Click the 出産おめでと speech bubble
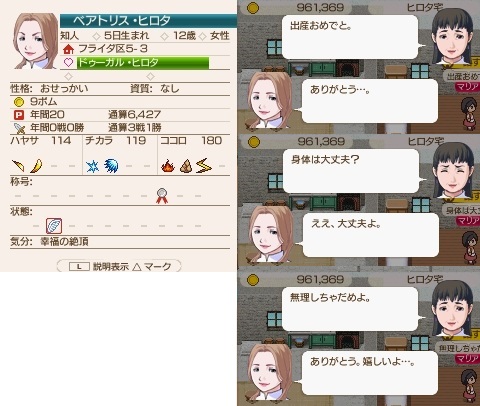This screenshot has height=406, width=480. click(x=350, y=37)
